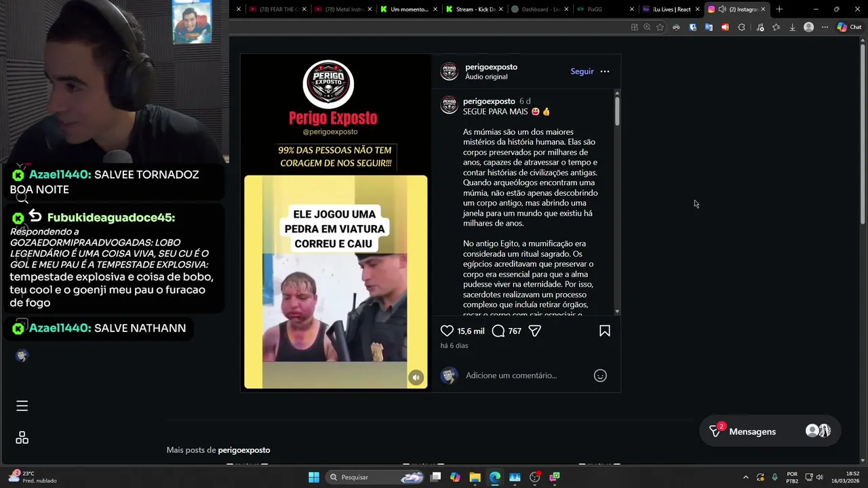This screenshot has width=868, height=488.
Task: Follow perigoexposto with Seguir button
Action: pos(582,71)
